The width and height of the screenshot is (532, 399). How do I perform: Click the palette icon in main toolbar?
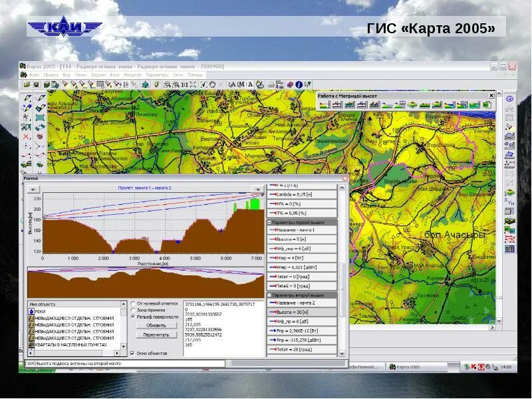[x=260, y=84]
